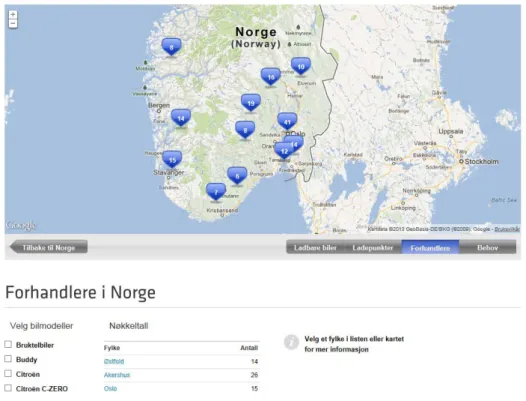Click the Kristiansand label on map
526x401 pixels.
[222, 210]
